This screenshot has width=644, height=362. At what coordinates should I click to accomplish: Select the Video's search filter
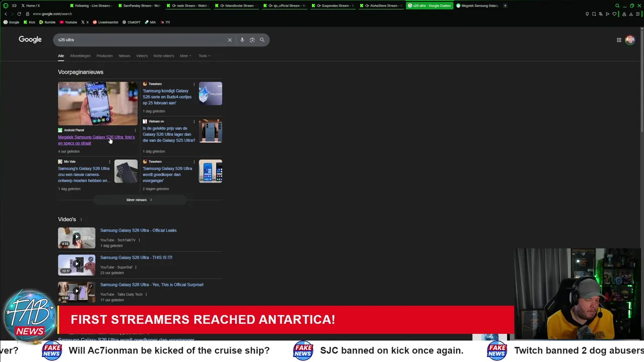[x=142, y=56]
